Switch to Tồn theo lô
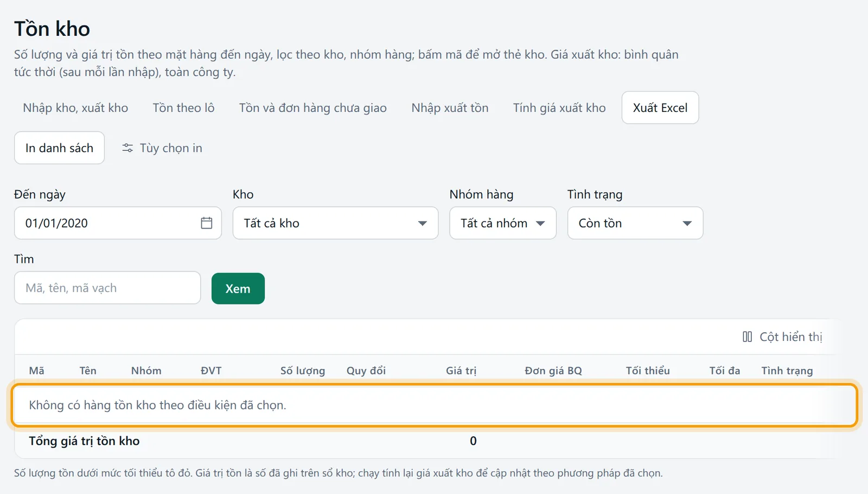Screen dimensions: 868x494 click(x=183, y=107)
